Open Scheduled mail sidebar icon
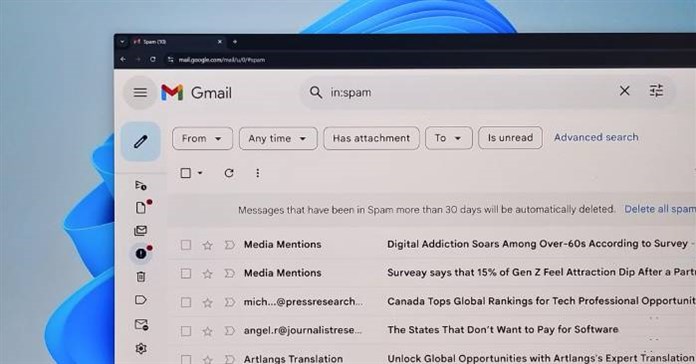The image size is (696, 364). [141, 185]
